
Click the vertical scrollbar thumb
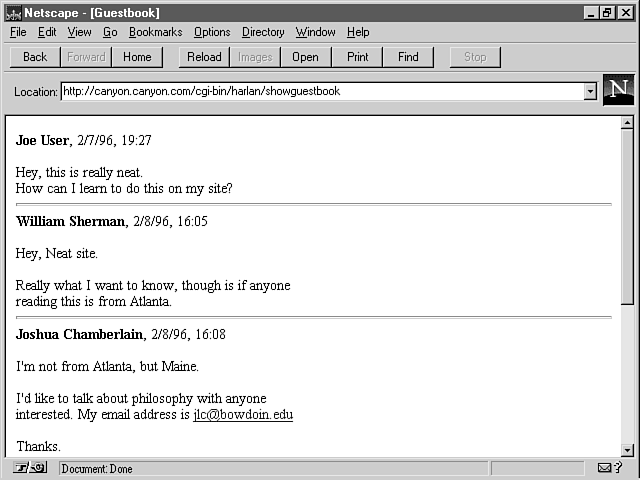627,215
